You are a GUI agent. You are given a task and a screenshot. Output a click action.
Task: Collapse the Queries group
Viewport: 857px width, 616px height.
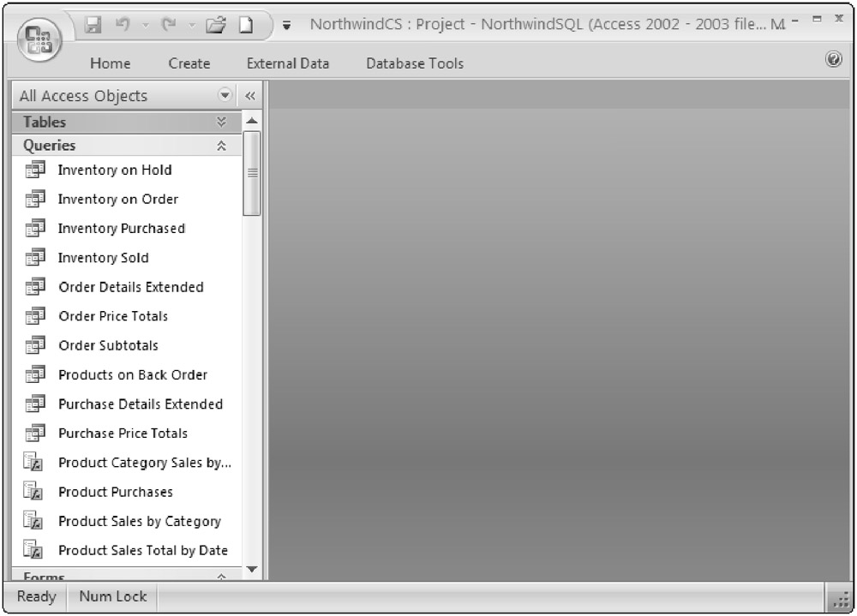222,146
